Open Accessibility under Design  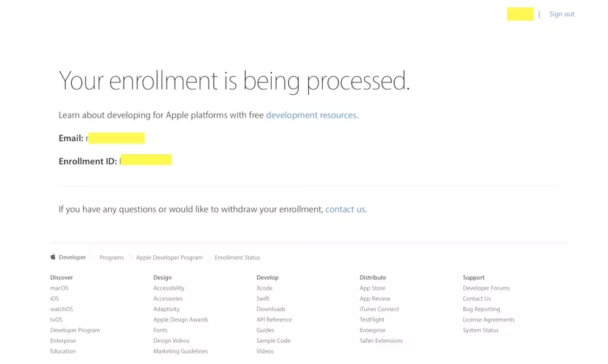coord(168,288)
